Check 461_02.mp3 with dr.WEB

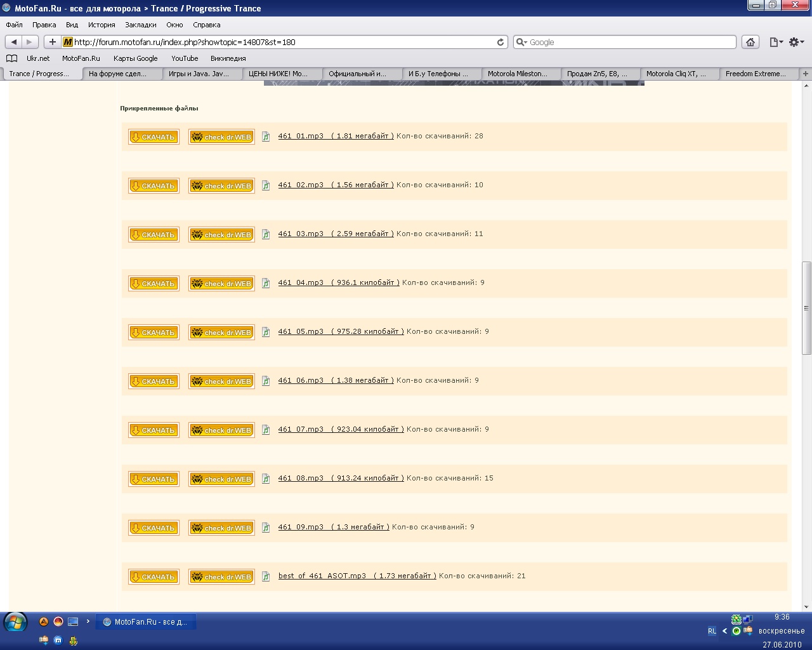pos(221,186)
